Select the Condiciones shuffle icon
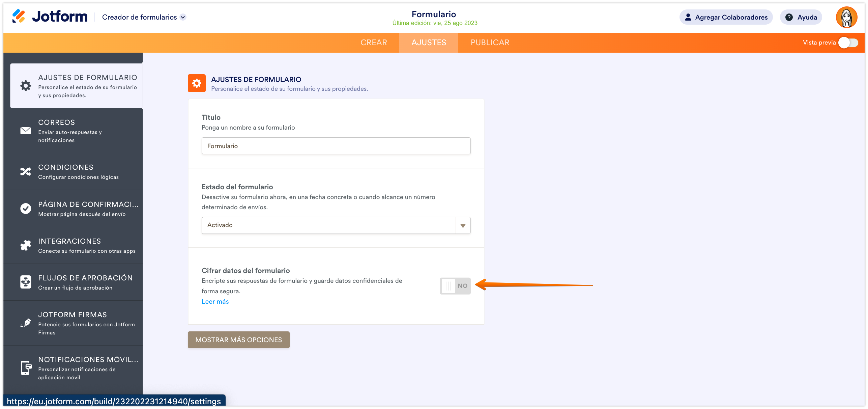Image resolution: width=868 pixels, height=409 pixels. (26, 172)
